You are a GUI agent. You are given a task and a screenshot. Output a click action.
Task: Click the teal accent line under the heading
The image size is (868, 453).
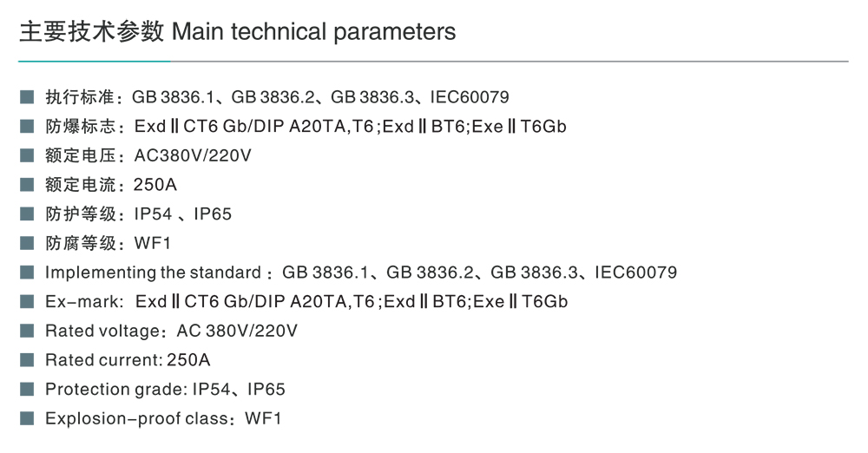click(x=94, y=62)
